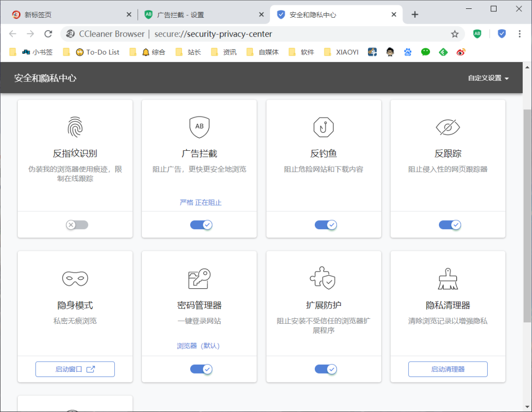Open the 自定义设置 dropdown
This screenshot has width=532, height=412.
pos(488,77)
